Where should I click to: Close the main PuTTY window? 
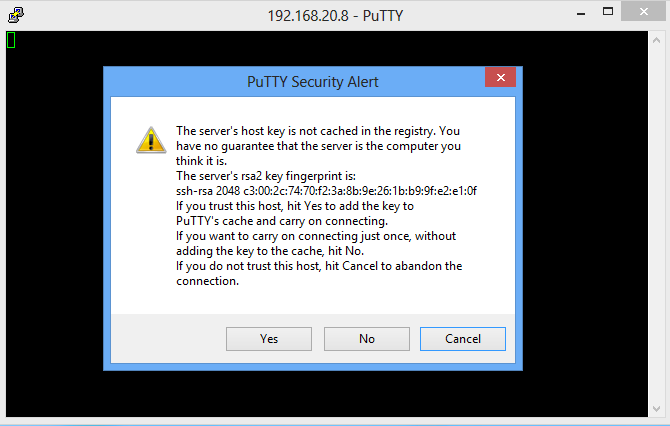click(x=644, y=12)
